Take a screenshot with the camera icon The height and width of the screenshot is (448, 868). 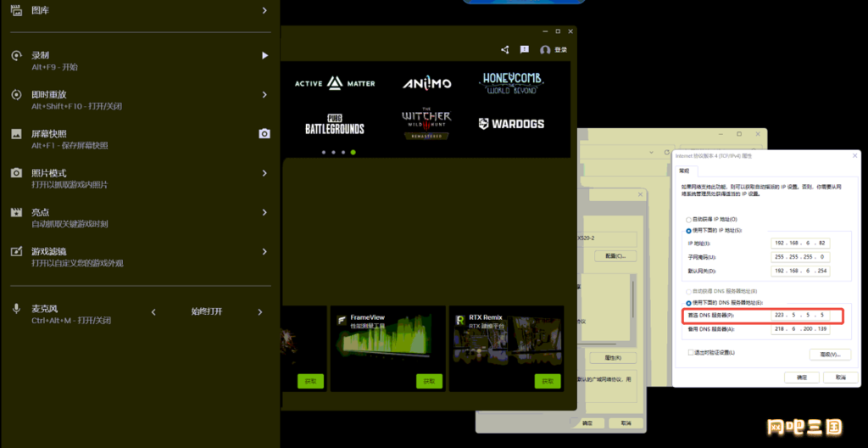click(264, 133)
